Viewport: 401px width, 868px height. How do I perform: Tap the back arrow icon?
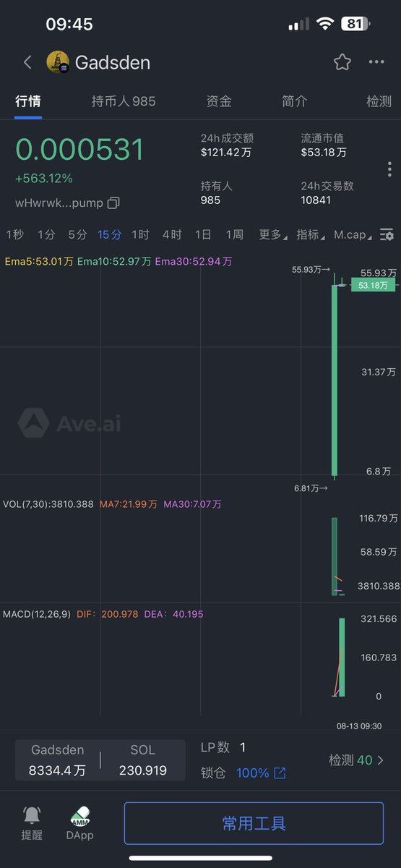coord(27,62)
